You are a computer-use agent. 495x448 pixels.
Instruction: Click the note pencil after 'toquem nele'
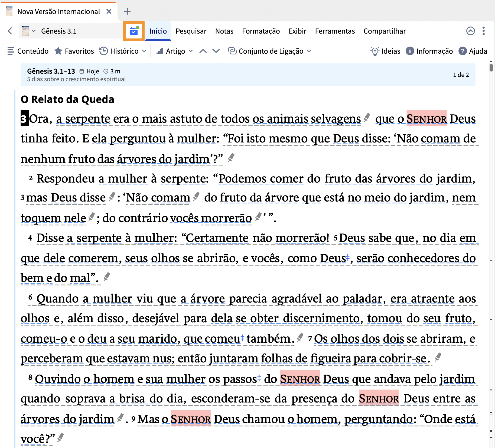point(92,217)
